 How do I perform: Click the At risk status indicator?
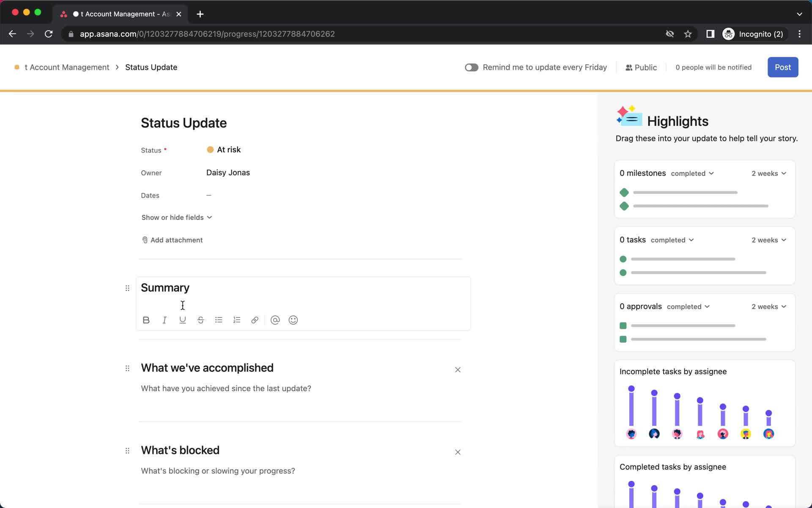pos(224,149)
